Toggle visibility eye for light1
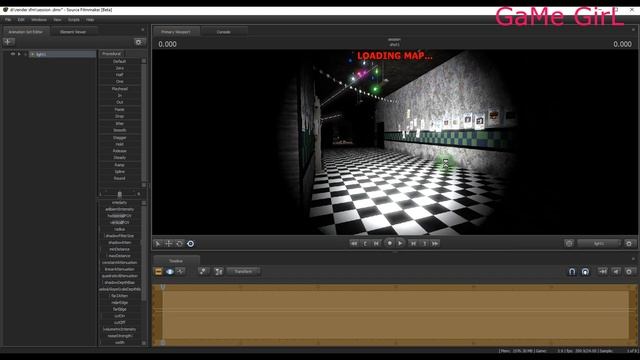This screenshot has width=640, height=360. tap(13, 54)
